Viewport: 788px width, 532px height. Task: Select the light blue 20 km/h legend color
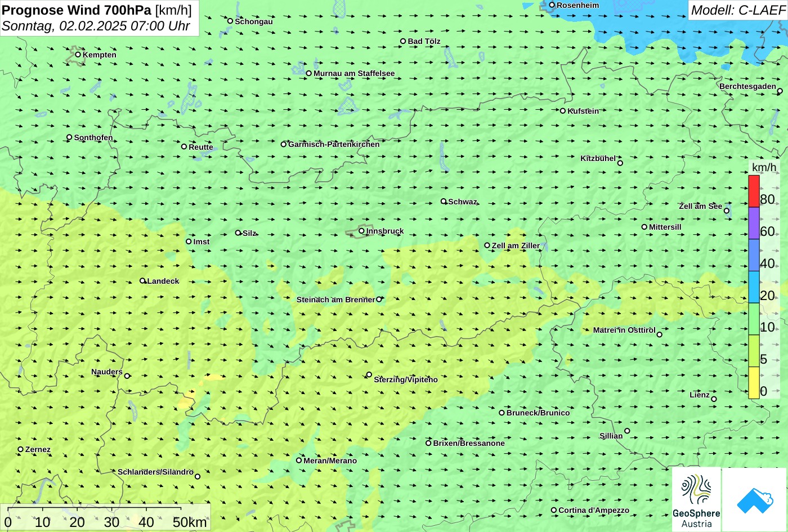[x=754, y=287]
